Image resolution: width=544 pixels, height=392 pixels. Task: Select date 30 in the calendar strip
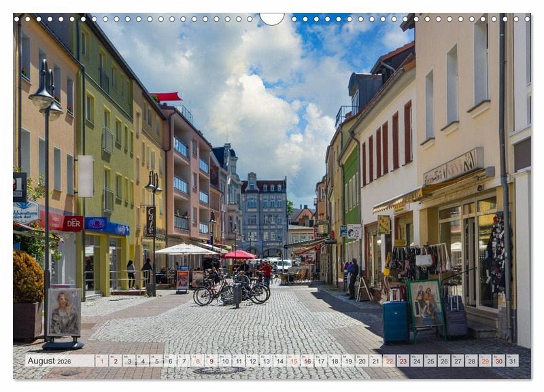(499, 361)
